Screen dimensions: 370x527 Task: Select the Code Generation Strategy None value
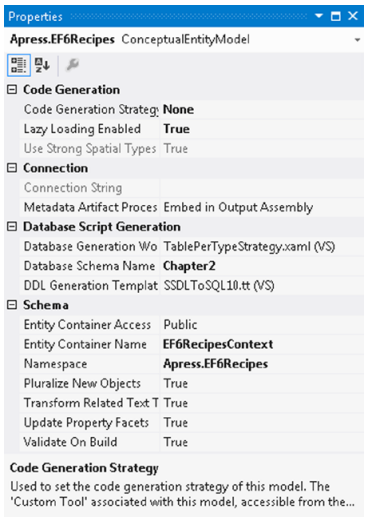[x=262, y=110]
